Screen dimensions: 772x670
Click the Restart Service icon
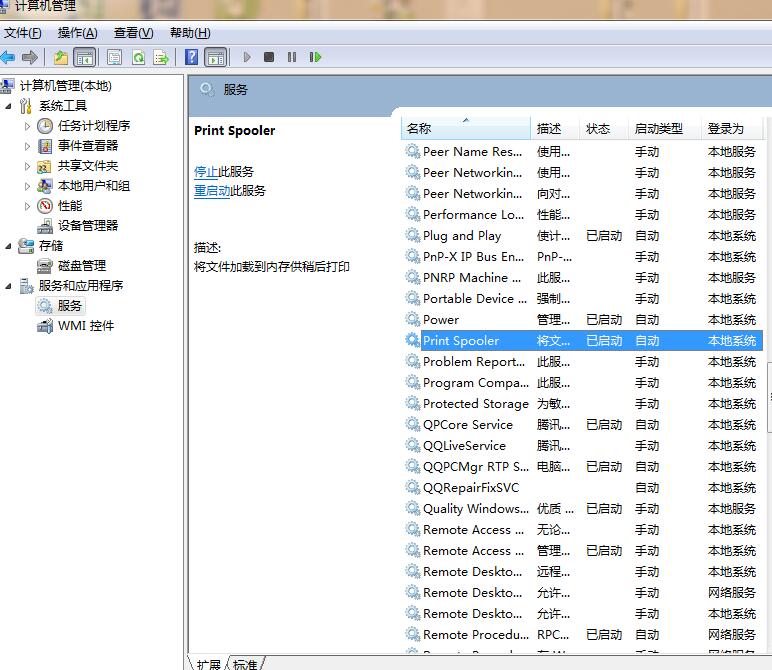click(315, 58)
